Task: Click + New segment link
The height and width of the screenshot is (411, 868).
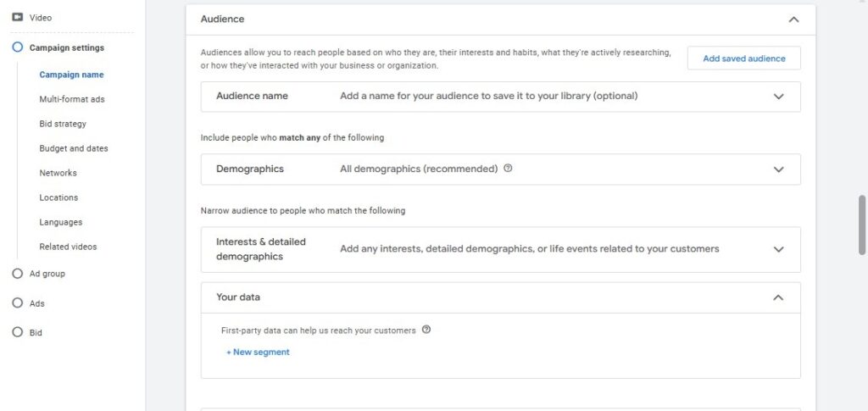Action: (258, 352)
